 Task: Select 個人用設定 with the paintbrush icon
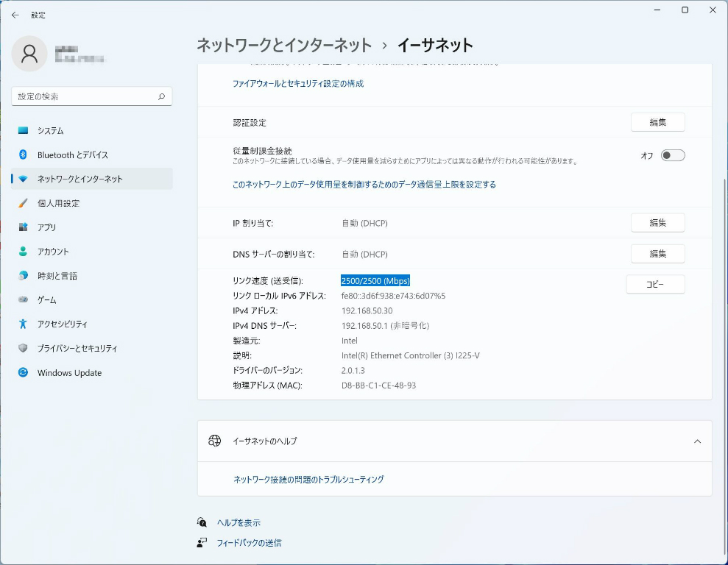click(x=58, y=203)
